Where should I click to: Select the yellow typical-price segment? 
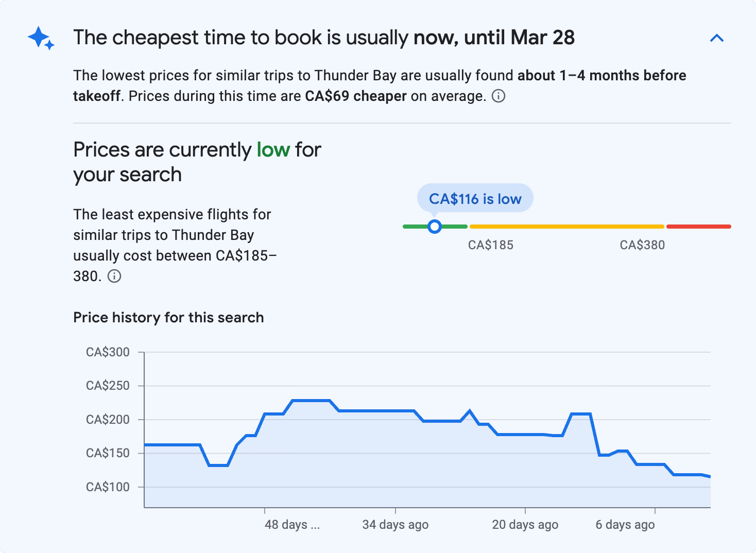tap(566, 226)
